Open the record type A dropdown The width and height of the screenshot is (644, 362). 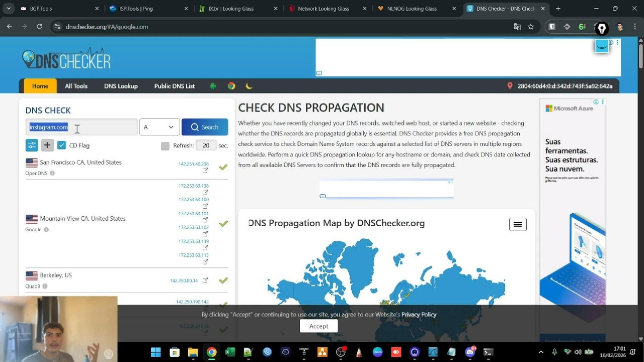click(159, 127)
